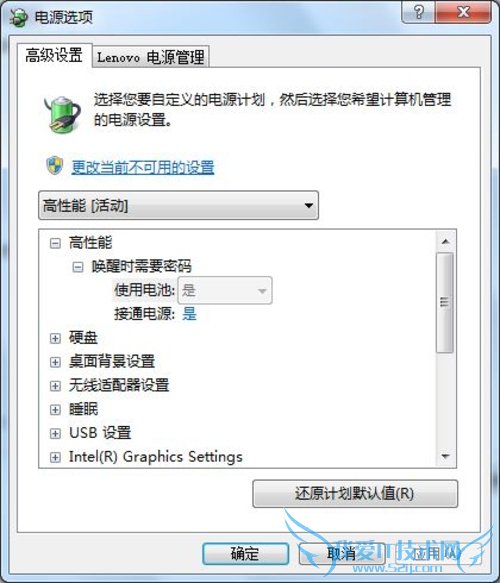Collapse the 高性能 tree node

click(x=55, y=244)
